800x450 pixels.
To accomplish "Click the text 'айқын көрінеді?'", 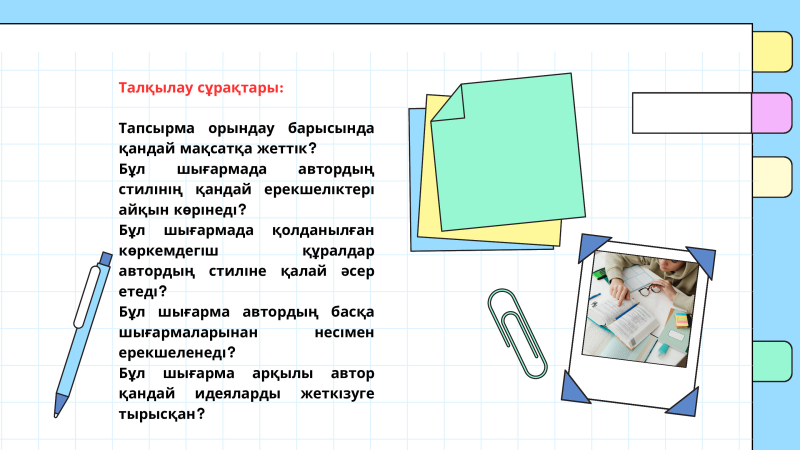I will coord(183,210).
